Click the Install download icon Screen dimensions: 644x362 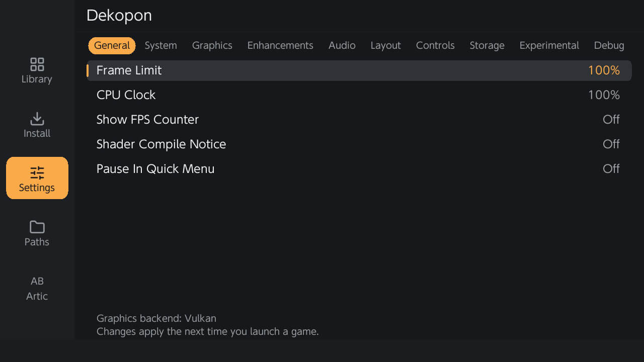[37, 119]
